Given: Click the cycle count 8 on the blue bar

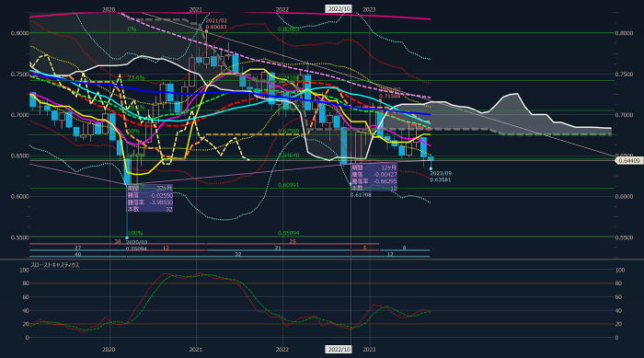Looking at the screenshot, I should coord(404,248).
